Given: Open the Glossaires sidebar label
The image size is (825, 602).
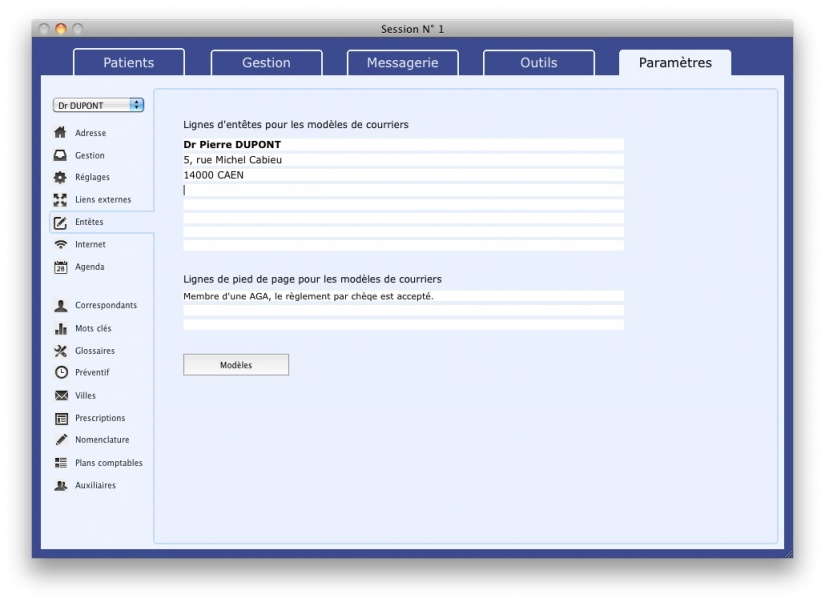Looking at the screenshot, I should [95, 351].
